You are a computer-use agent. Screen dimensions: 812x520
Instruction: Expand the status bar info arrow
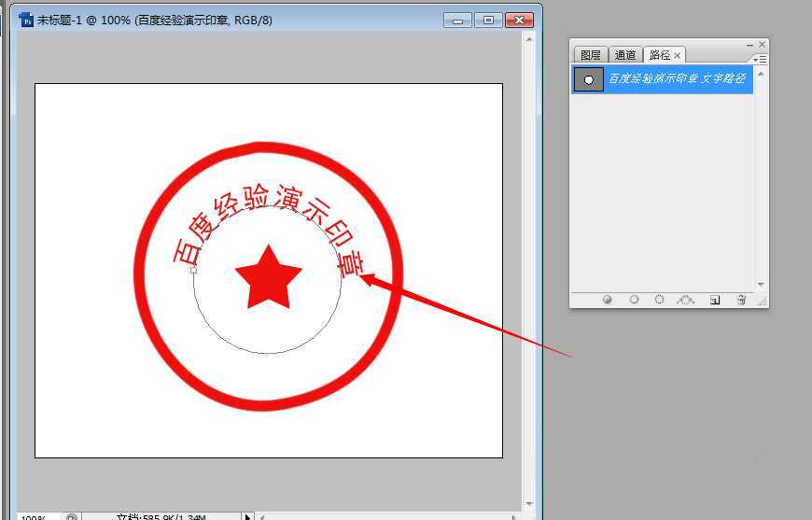tap(247, 516)
